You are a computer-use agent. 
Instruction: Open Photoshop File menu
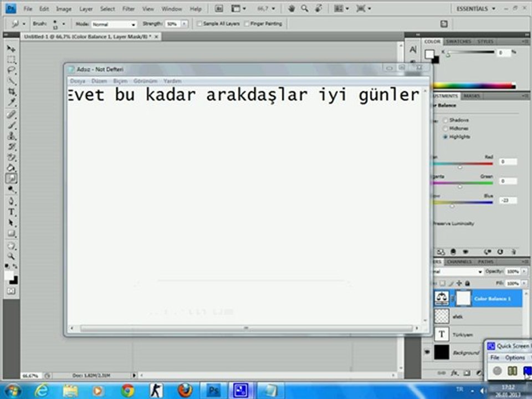(28, 9)
